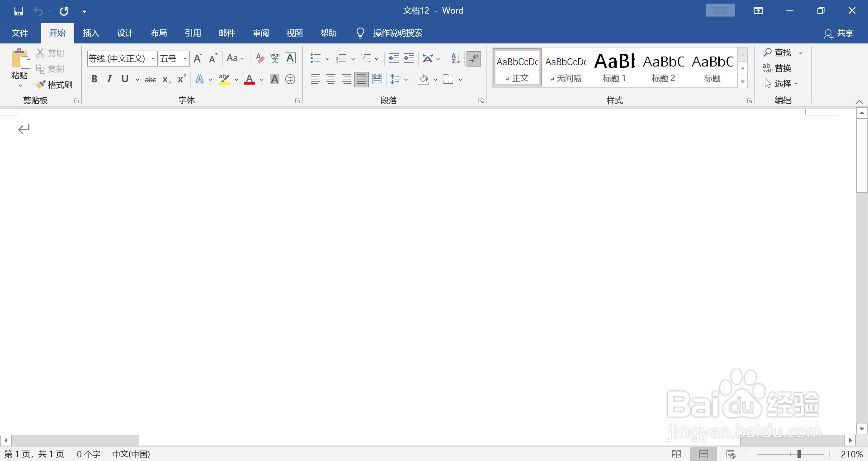Toggle Justify alignment button

click(362, 80)
